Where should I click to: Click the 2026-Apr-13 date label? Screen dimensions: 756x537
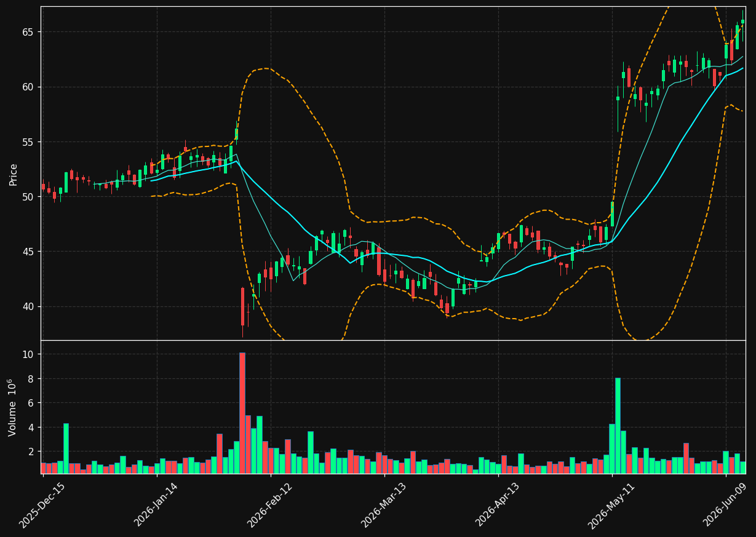click(498, 506)
